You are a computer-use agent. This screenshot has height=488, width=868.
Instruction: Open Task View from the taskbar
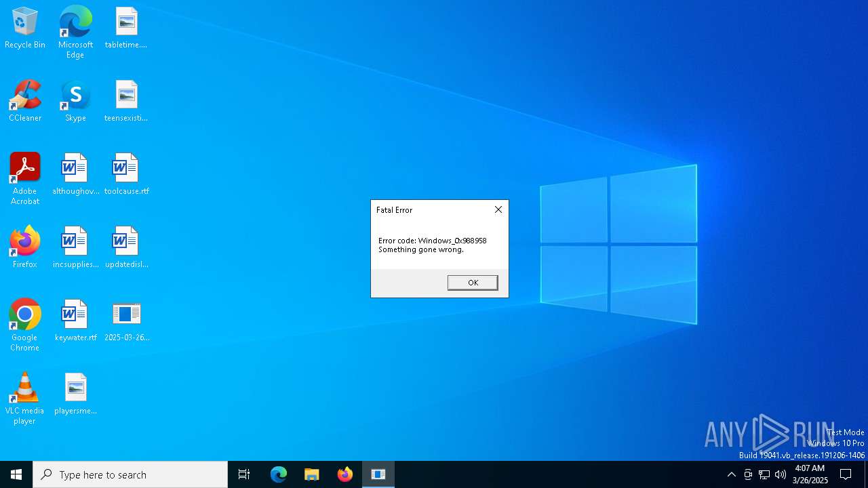[244, 474]
